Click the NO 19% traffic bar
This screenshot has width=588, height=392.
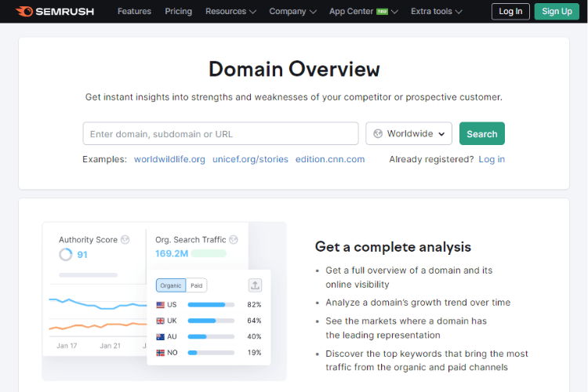(211, 353)
